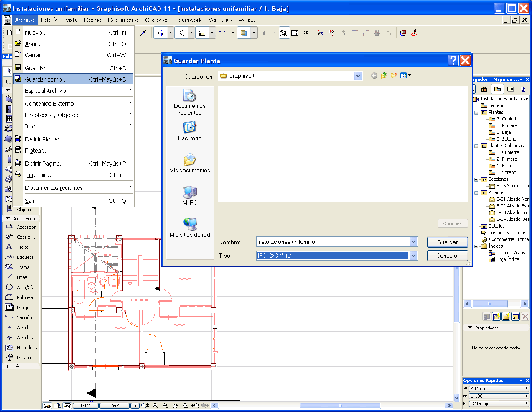Screen dimensions: 532x412
Task: Go back in the Guardar Planta dialog
Action: point(374,76)
